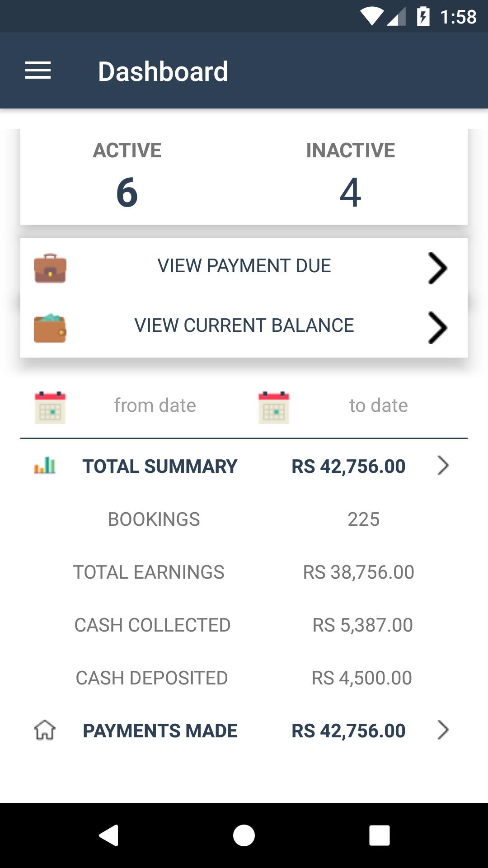Tap the bar chart icon beside Total Summary
The image size is (488, 868).
tap(45, 465)
